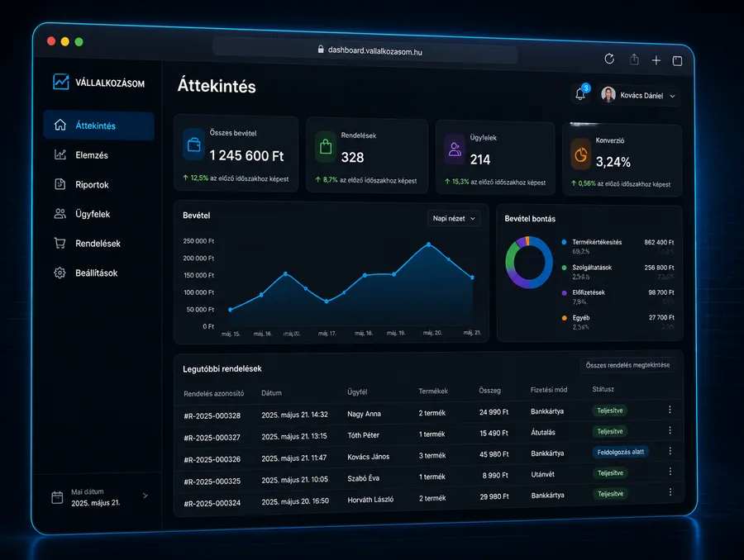Click the shopping bag icon on Rendelések card

coord(326,146)
